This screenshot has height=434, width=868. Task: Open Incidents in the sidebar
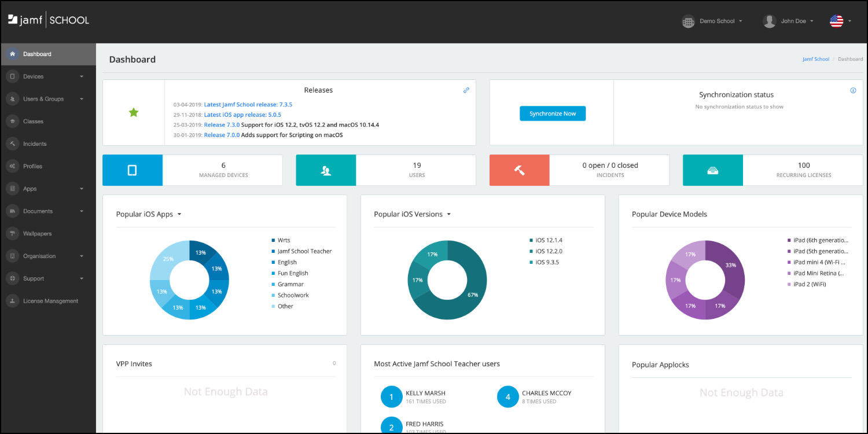click(48, 144)
